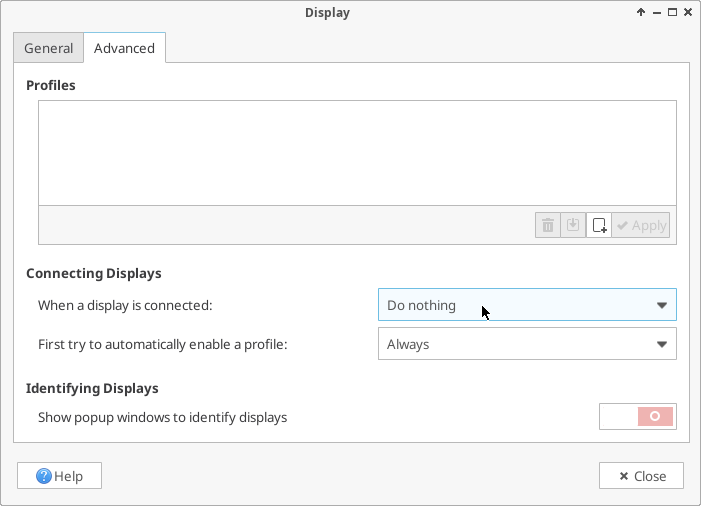Close the Display dialog with Close button
Viewport: 701px width, 506px height.
point(641,476)
